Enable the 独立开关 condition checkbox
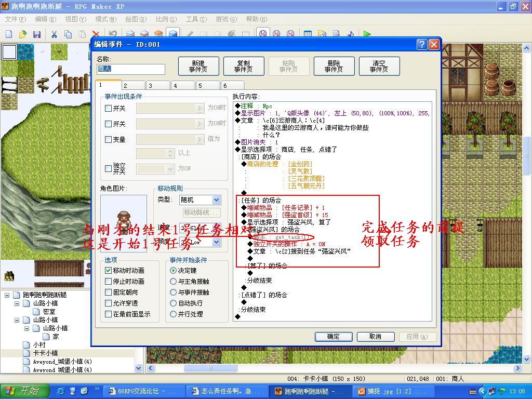This screenshot has width=532, height=399. [x=108, y=168]
